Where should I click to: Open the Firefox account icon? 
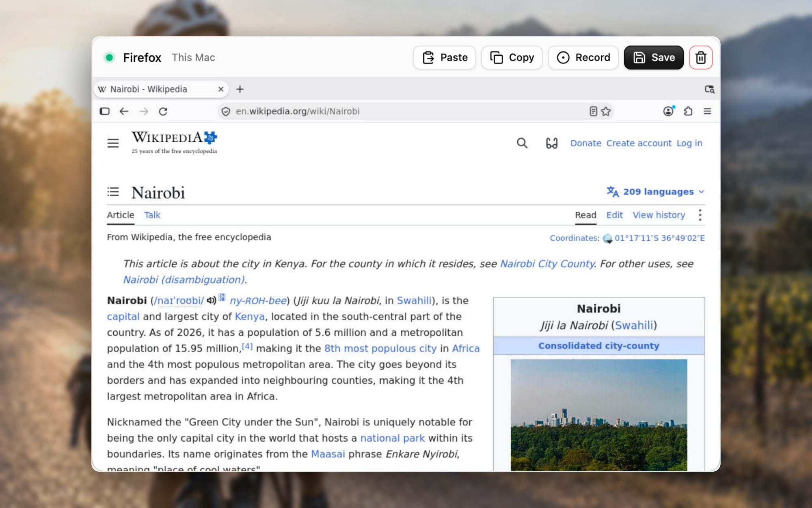[668, 111]
